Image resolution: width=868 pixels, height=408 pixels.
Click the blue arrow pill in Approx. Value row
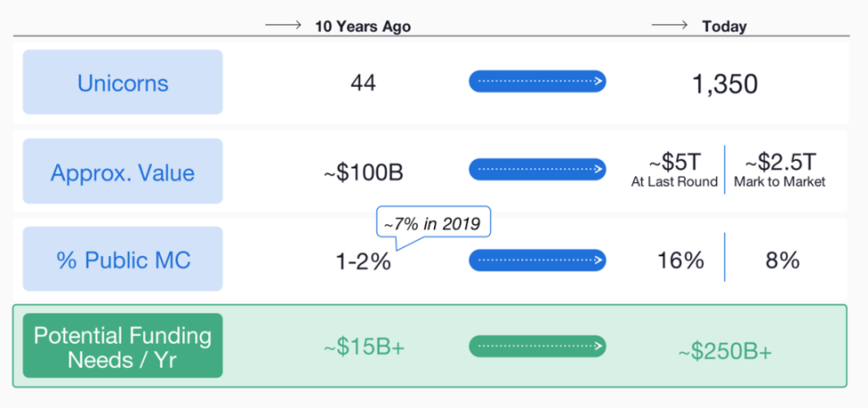538,170
